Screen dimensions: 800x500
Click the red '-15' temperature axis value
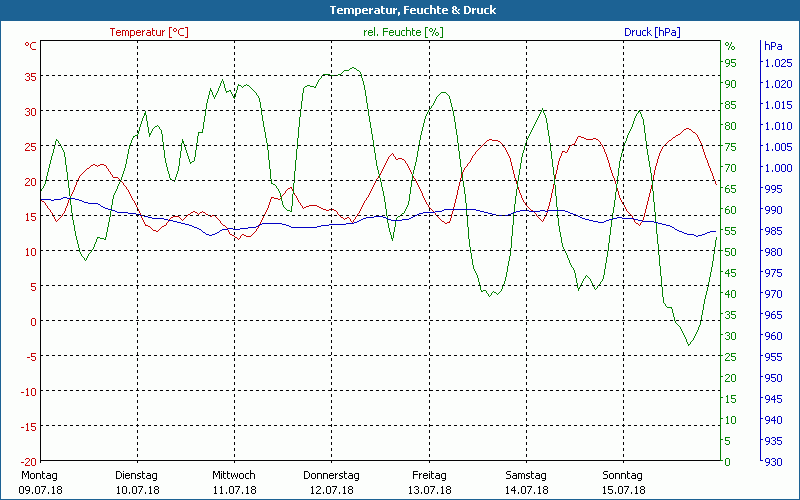tap(28, 427)
